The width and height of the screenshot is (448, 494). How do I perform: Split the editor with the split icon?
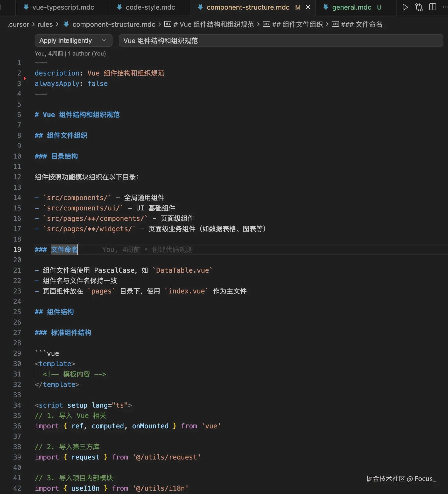[x=433, y=7]
